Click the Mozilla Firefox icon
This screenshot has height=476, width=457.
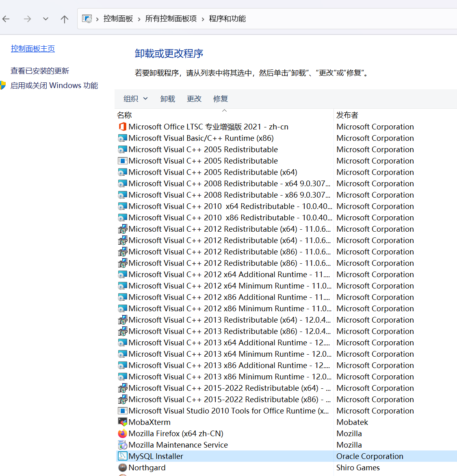[122, 433]
